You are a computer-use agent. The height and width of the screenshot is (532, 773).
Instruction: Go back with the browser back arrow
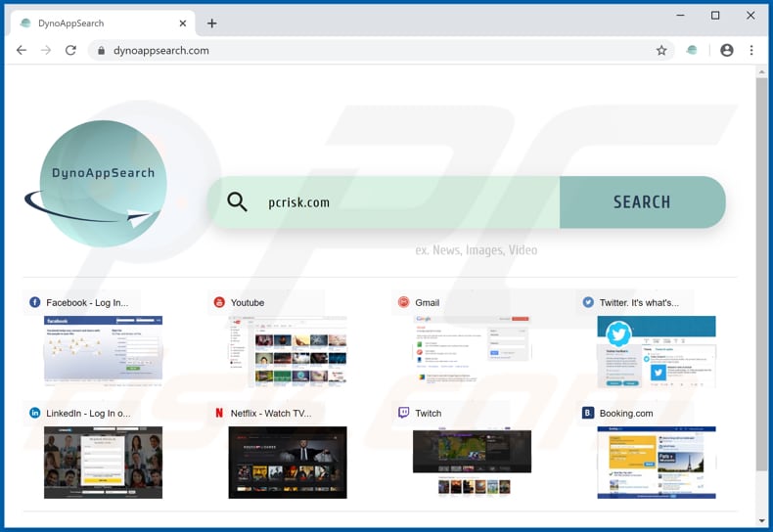[x=22, y=50]
